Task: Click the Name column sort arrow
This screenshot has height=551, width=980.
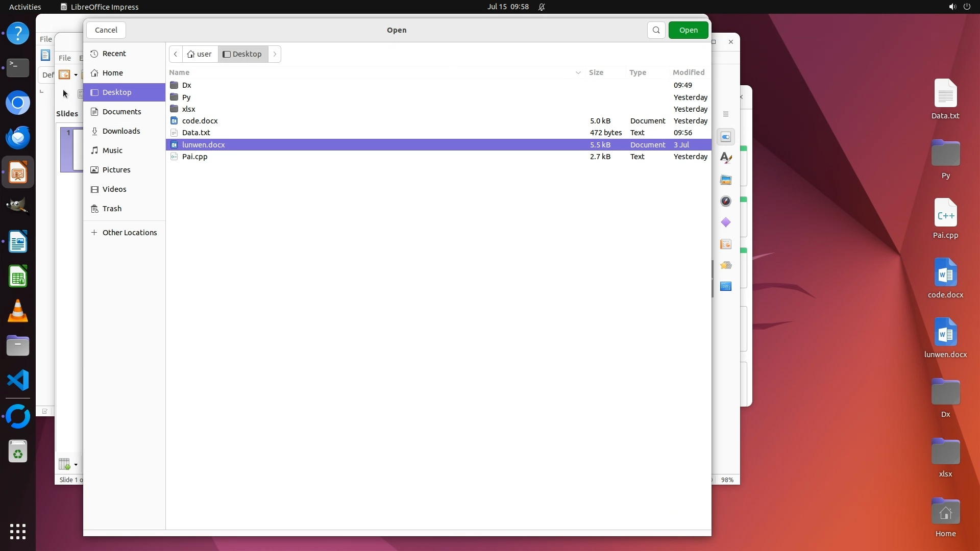Action: 578,72
